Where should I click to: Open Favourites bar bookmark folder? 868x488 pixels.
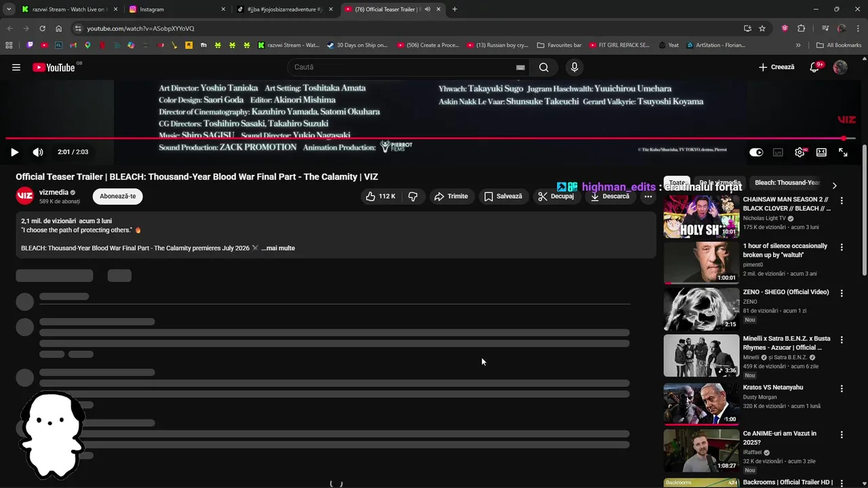coord(559,45)
